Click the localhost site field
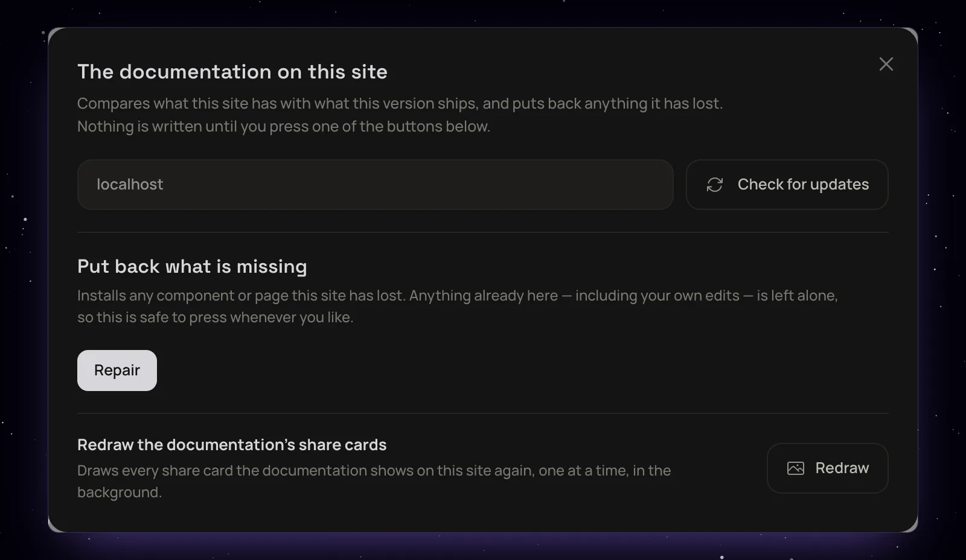This screenshot has height=560, width=966. pos(375,185)
